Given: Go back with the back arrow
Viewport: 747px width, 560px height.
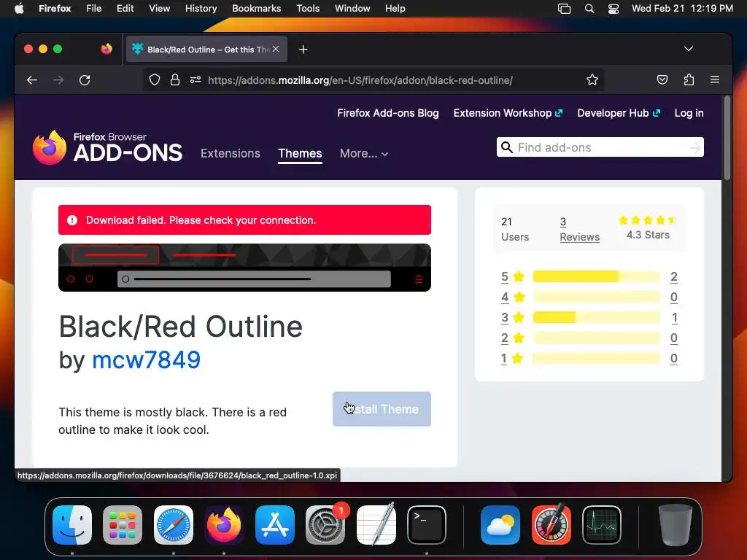Looking at the screenshot, I should pyautogui.click(x=32, y=80).
